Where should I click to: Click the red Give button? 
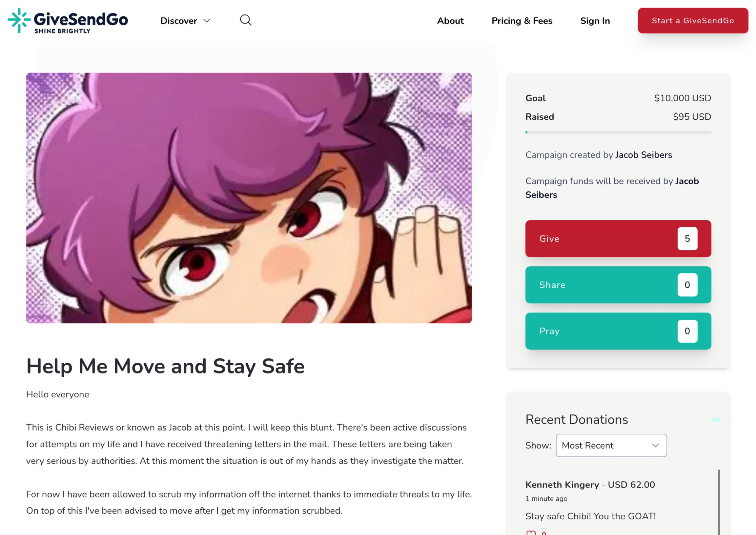[x=618, y=239]
